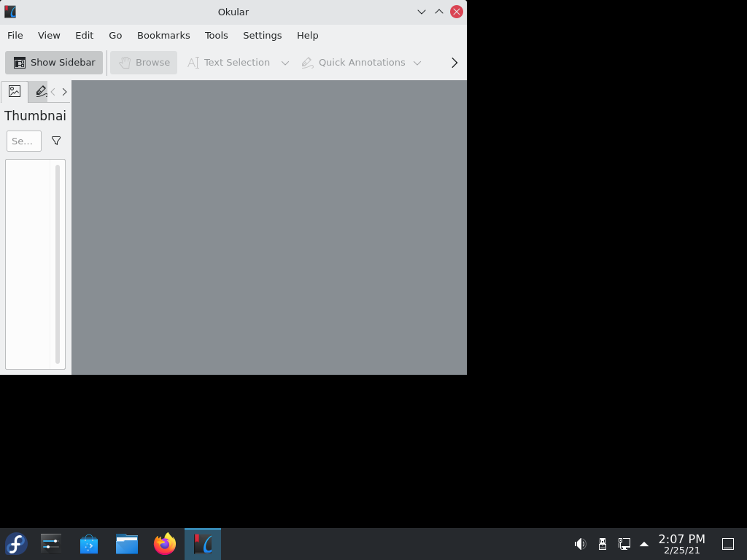Close the Okular window
The width and height of the screenshot is (747, 560).
tap(457, 12)
